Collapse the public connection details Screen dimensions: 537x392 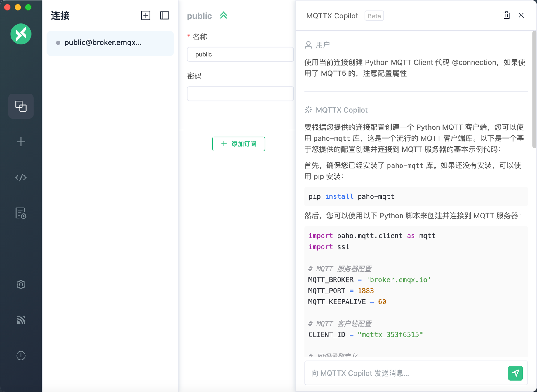224,15
